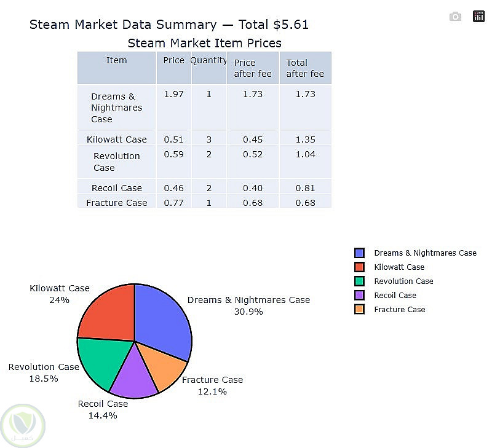Toggle Revolution Case legend entry
This screenshot has width=492, height=448.
pos(394,281)
